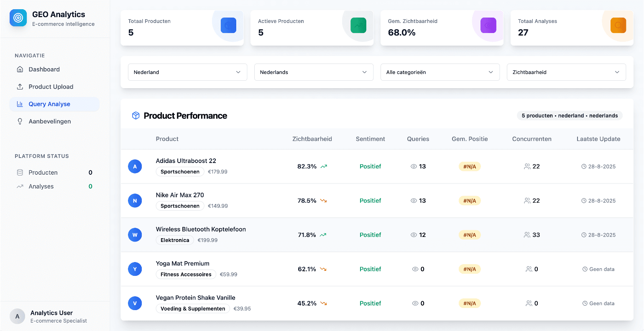Click the Totaal Analyses value 27

click(x=523, y=33)
